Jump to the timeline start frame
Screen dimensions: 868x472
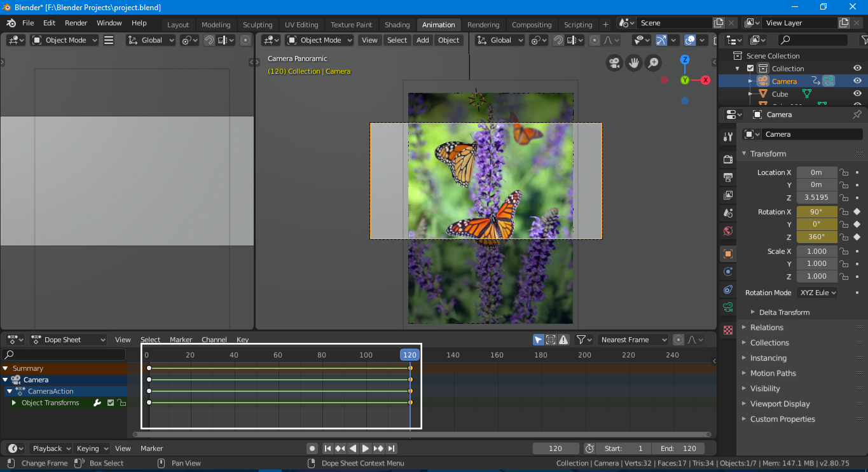pos(327,448)
